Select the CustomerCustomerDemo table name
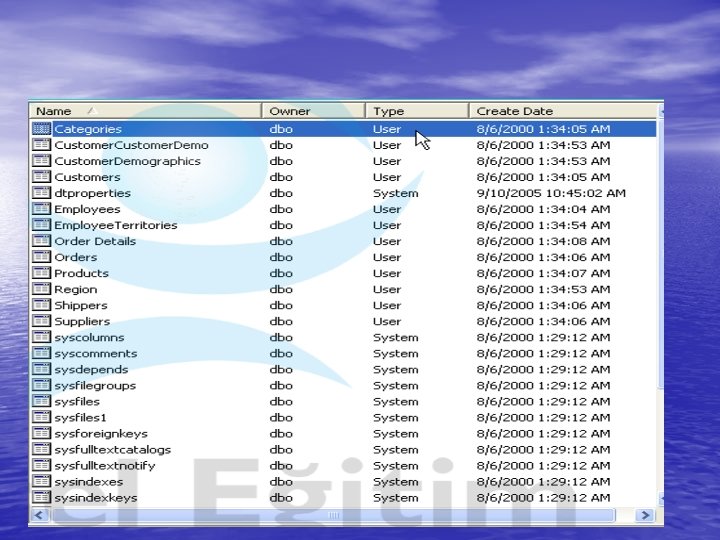This screenshot has width=720, height=540. click(x=131, y=145)
